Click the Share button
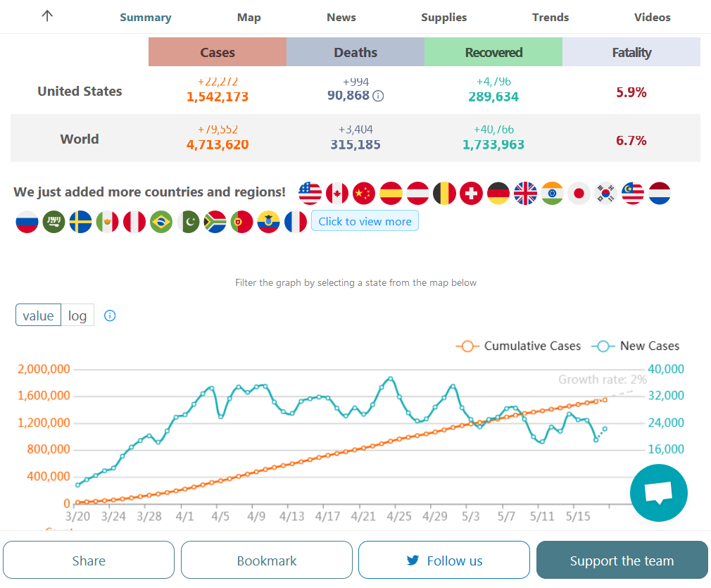Image resolution: width=711 pixels, height=588 pixels. point(89,561)
